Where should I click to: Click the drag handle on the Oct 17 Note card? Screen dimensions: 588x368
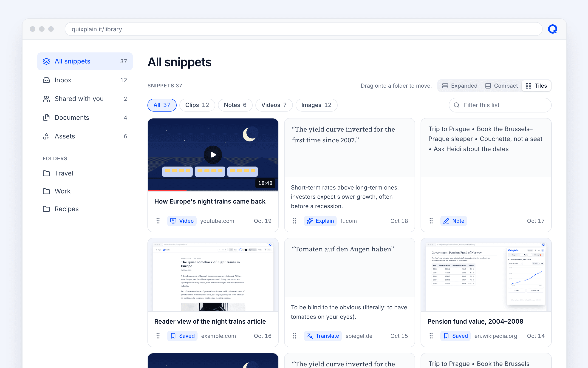point(431,221)
